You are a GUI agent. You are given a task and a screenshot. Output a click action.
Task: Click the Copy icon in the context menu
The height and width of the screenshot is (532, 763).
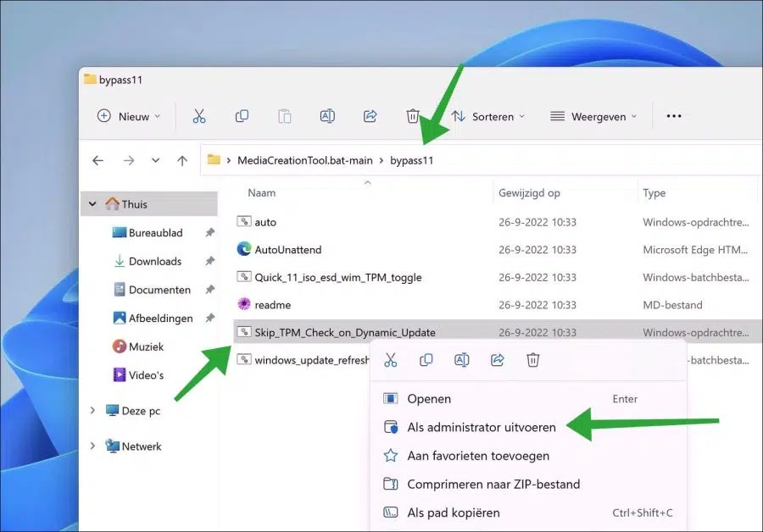426,360
